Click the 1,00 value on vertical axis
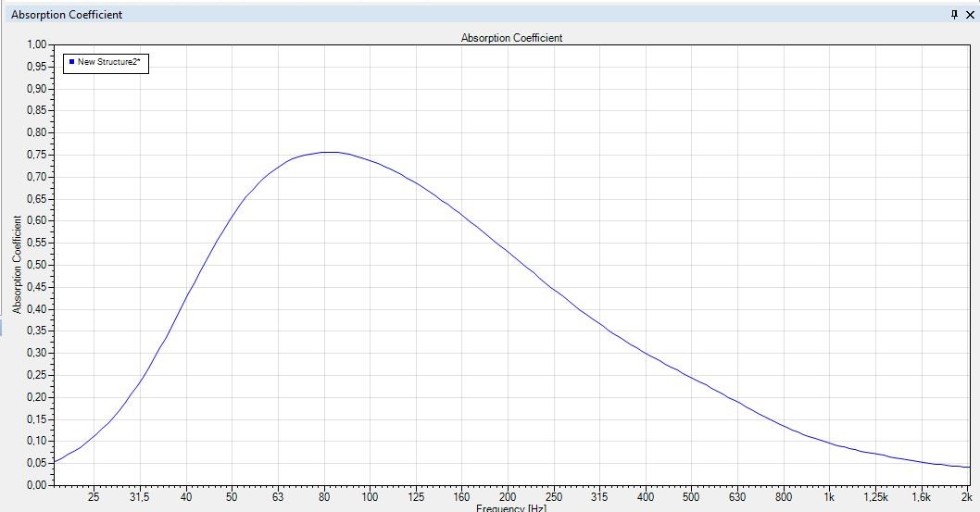 [36, 44]
